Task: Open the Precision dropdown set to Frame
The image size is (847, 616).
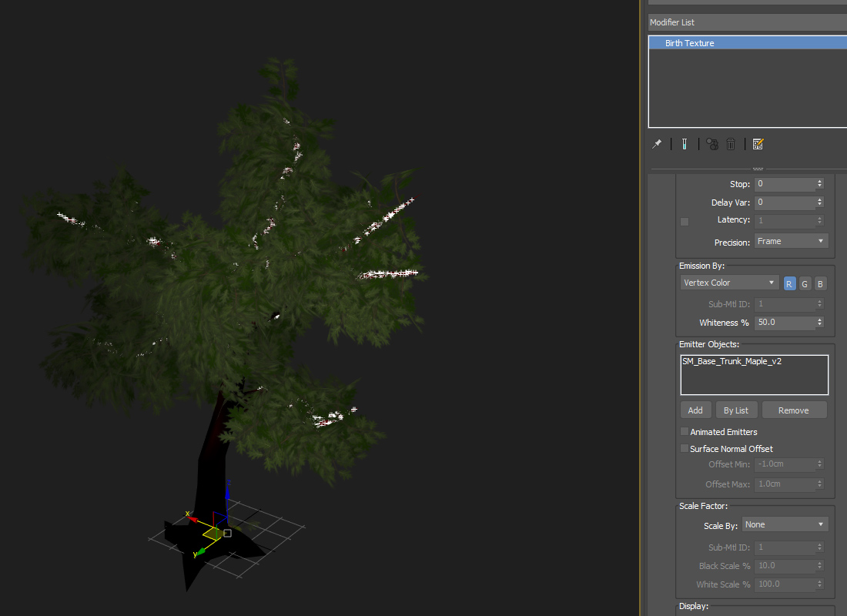Action: 791,241
